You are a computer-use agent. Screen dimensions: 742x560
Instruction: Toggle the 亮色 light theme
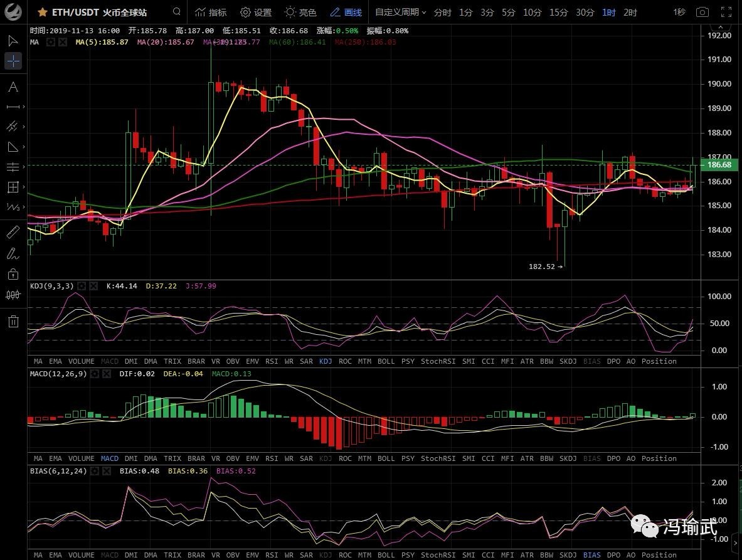pyautogui.click(x=300, y=12)
